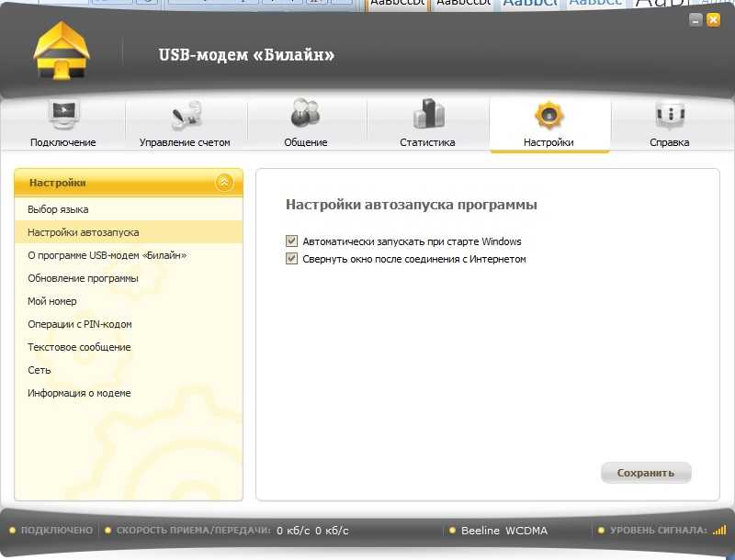Collapse the Настройки sidebar panel chevron
735x560 pixels.
point(224,182)
